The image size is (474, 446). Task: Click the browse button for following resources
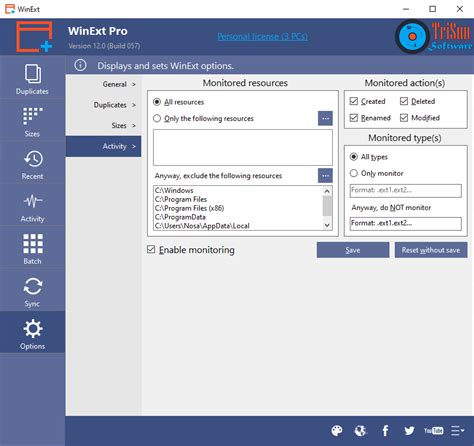pos(325,118)
